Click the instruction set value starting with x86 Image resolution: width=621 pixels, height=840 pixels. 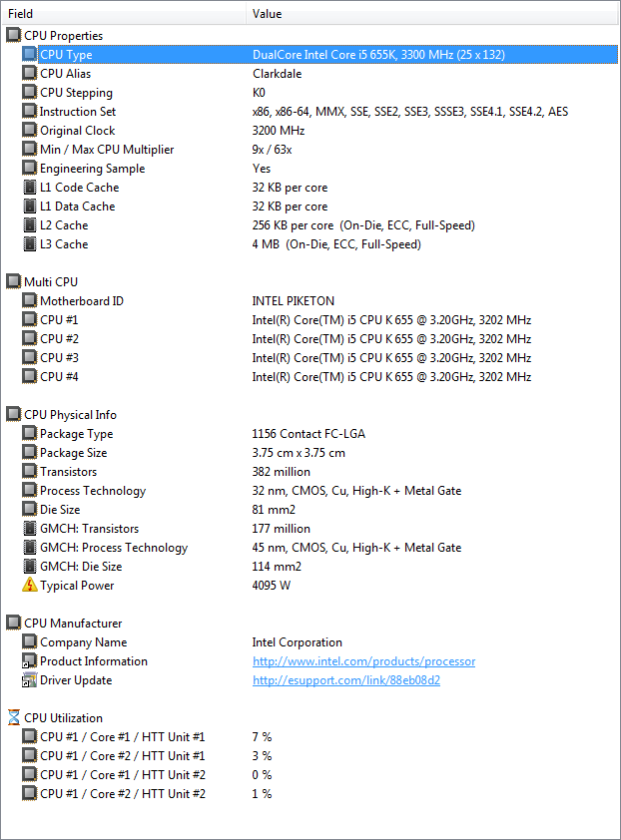click(410, 112)
